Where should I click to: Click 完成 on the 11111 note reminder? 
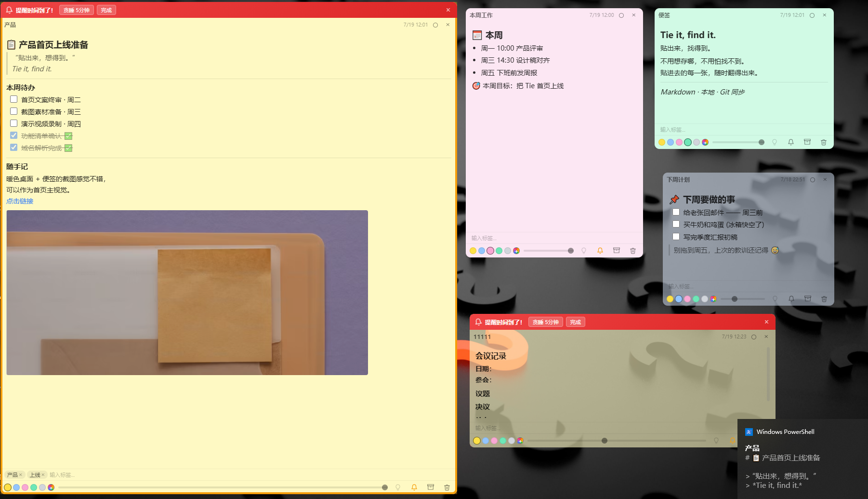576,322
